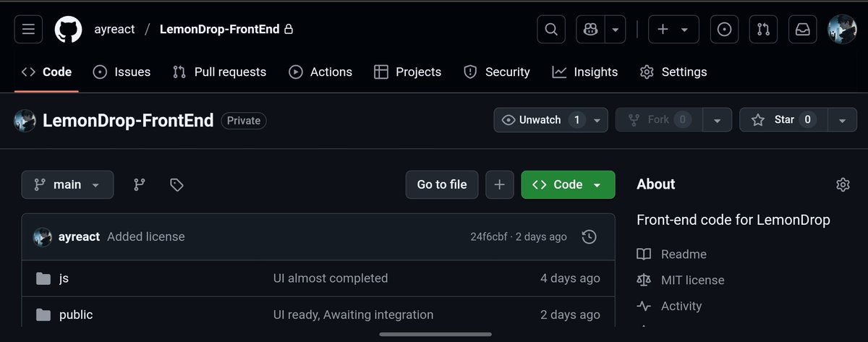The image size is (868, 342).
Task: Edit repository details gear icon in About
Action: 843,184
